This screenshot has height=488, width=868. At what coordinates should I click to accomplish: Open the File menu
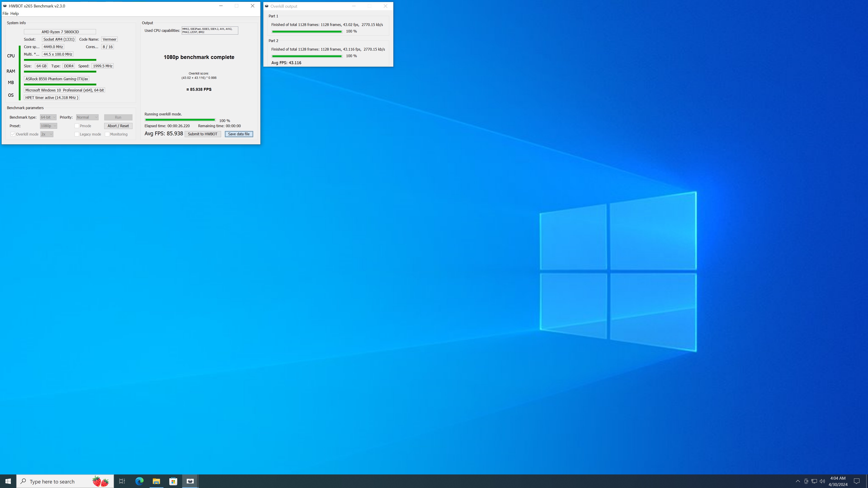pyautogui.click(x=5, y=14)
